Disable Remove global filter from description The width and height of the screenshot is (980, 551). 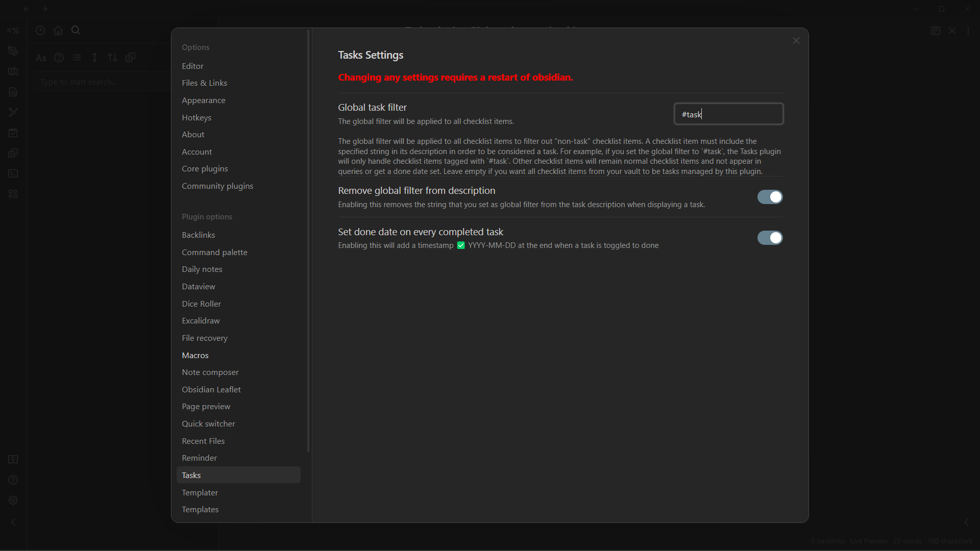(x=769, y=197)
